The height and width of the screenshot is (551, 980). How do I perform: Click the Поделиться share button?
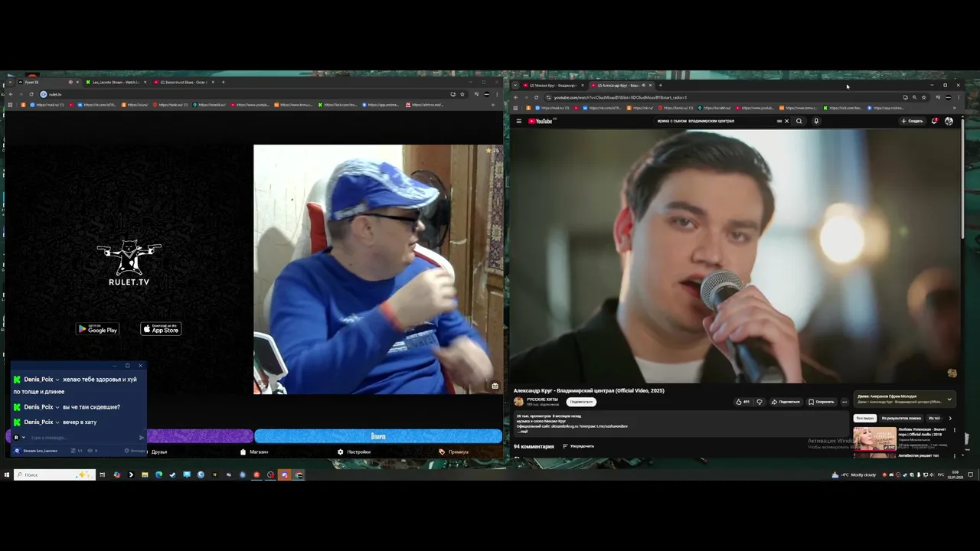(786, 402)
